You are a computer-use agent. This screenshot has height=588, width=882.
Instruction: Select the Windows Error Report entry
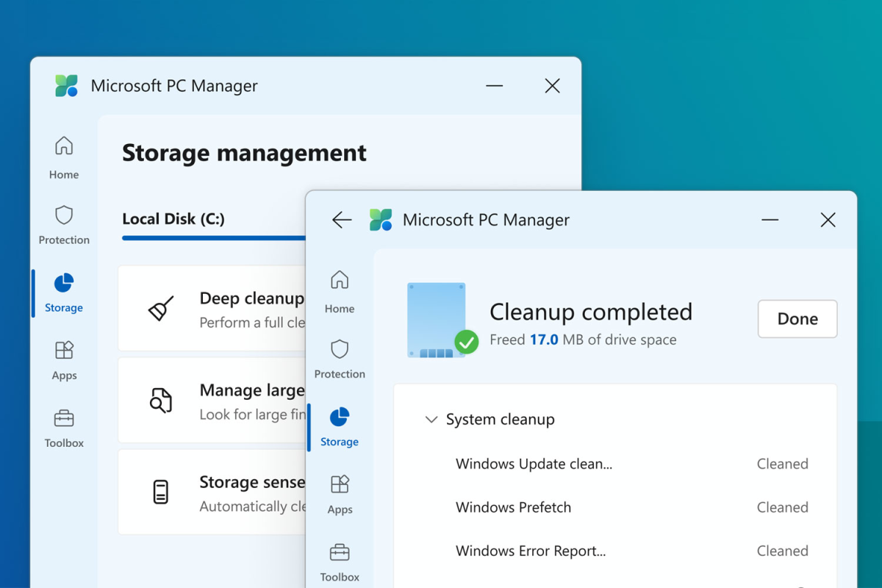(x=531, y=551)
